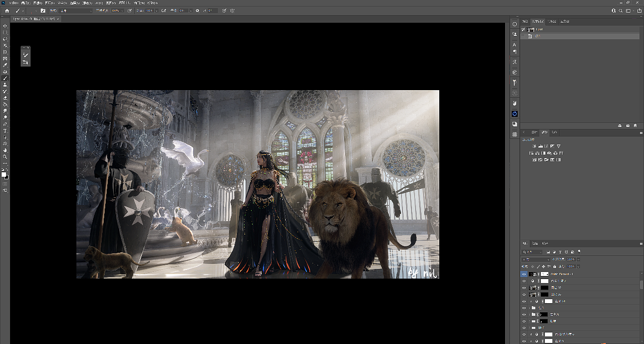Open the Image menu
This screenshot has height=344, width=644.
click(38, 4)
